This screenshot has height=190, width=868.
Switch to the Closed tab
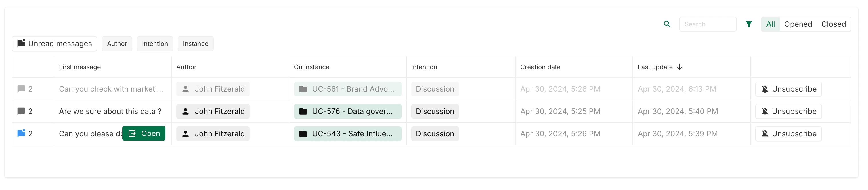[x=833, y=24]
